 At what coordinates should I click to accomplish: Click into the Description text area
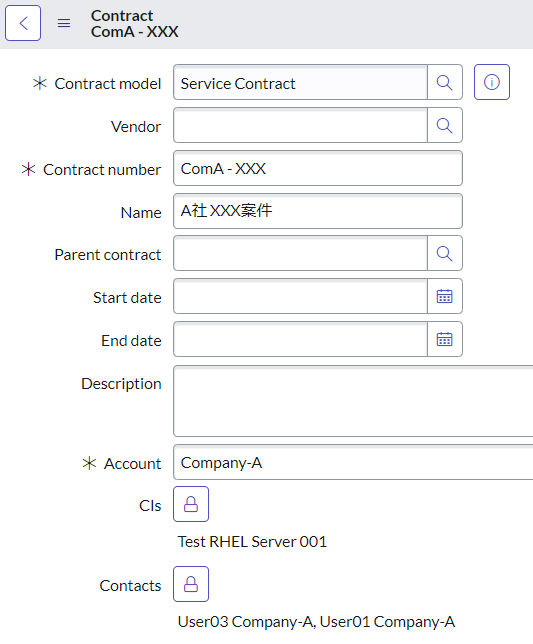pos(353,401)
